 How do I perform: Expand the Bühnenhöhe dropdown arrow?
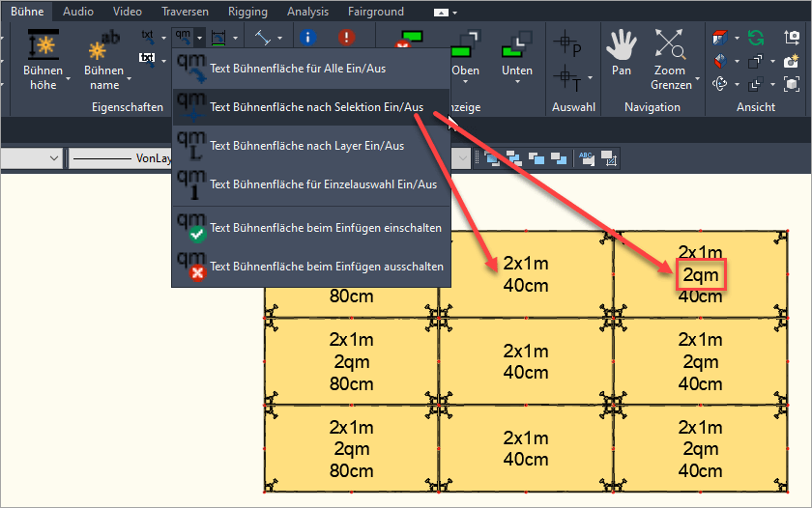click(x=69, y=78)
